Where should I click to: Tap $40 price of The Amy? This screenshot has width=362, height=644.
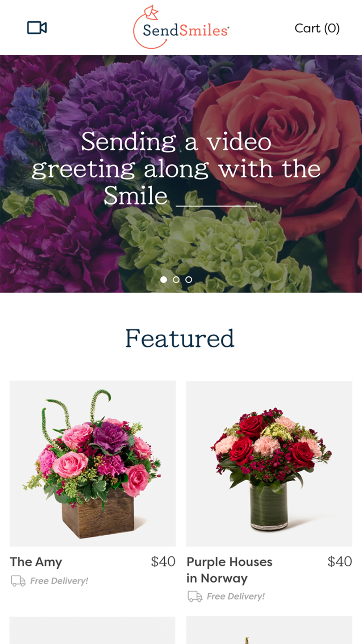click(x=163, y=562)
